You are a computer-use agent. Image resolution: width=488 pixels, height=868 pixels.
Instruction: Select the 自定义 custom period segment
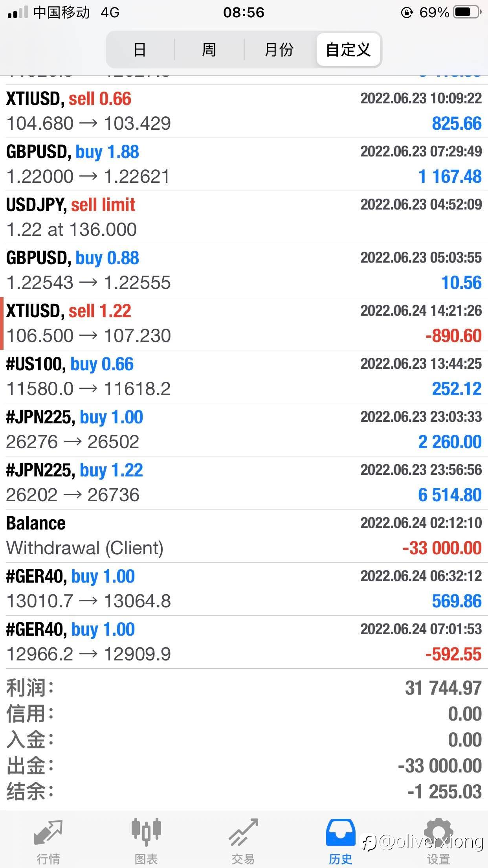click(348, 50)
